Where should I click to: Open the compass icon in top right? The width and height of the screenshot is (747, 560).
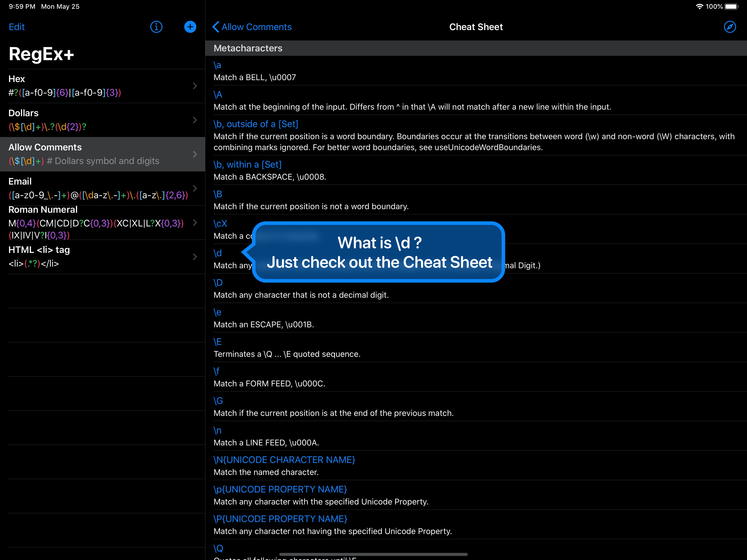click(730, 27)
